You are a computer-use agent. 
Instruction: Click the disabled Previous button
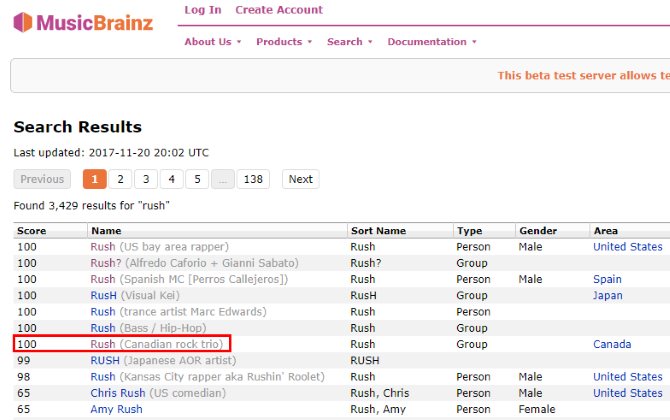tap(42, 179)
